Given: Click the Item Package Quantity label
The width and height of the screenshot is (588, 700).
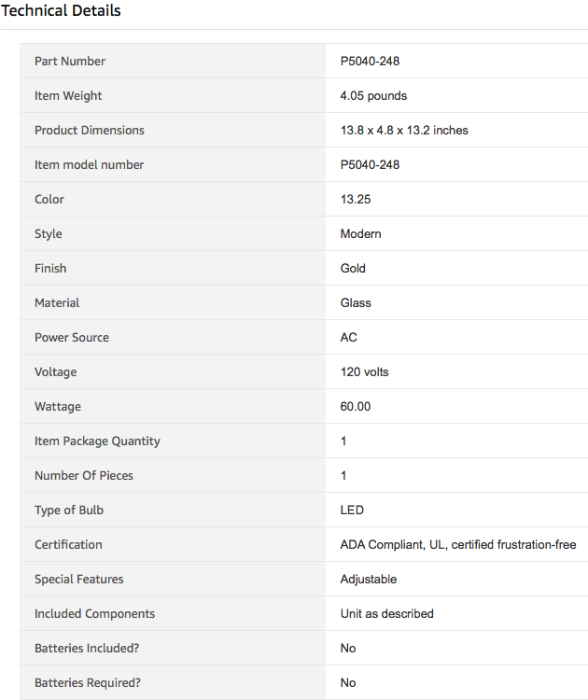Looking at the screenshot, I should (97, 441).
